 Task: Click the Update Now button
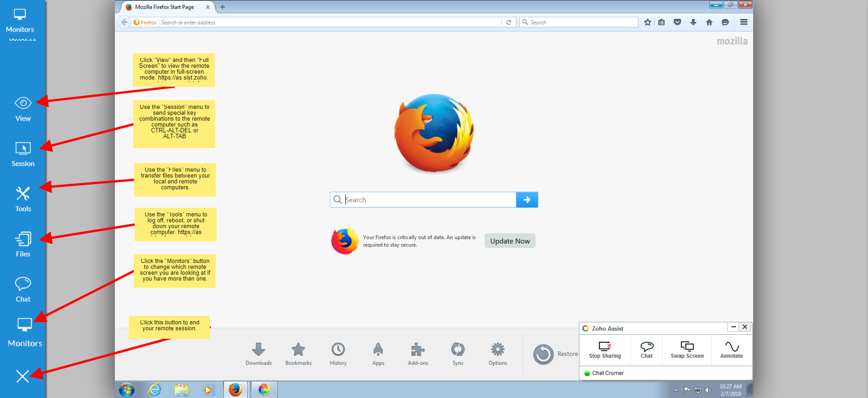click(x=510, y=241)
